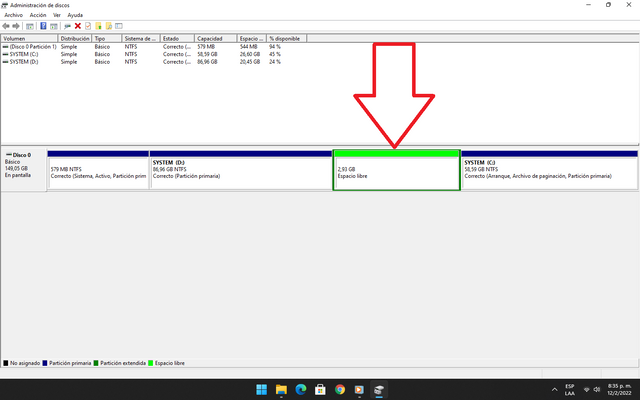Image resolution: width=640 pixels, height=400 pixels.
Task: Click the Back arrow in the toolbar
Action: tap(6, 26)
